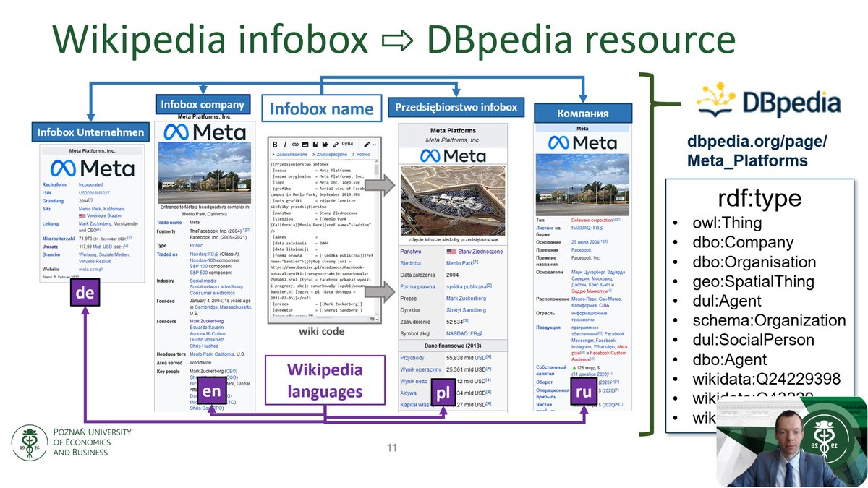Screen dimensions: 868x488
Task: Click the Delaware corporation link
Action: point(592,219)
